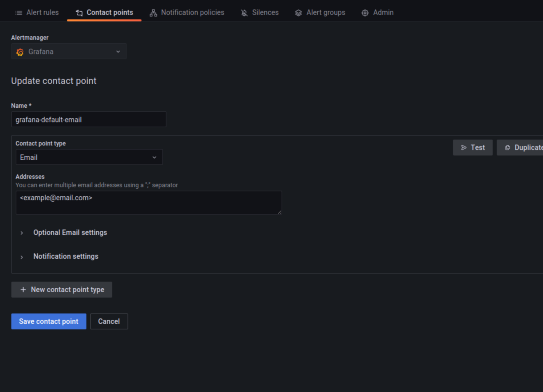The height and width of the screenshot is (392, 543).
Task: Expand the Notification settings chevron
Action: tap(22, 257)
